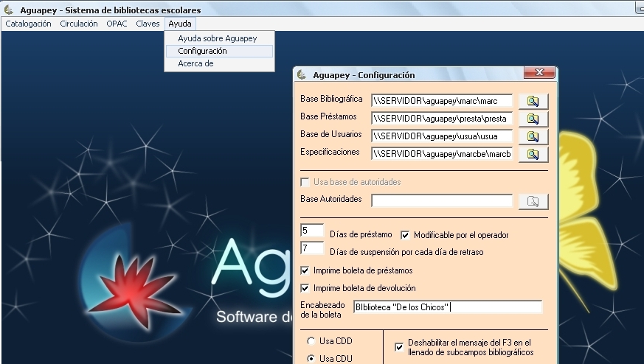Browse for the Especificaciones path
Screen dimensions: 644x364
point(533,154)
